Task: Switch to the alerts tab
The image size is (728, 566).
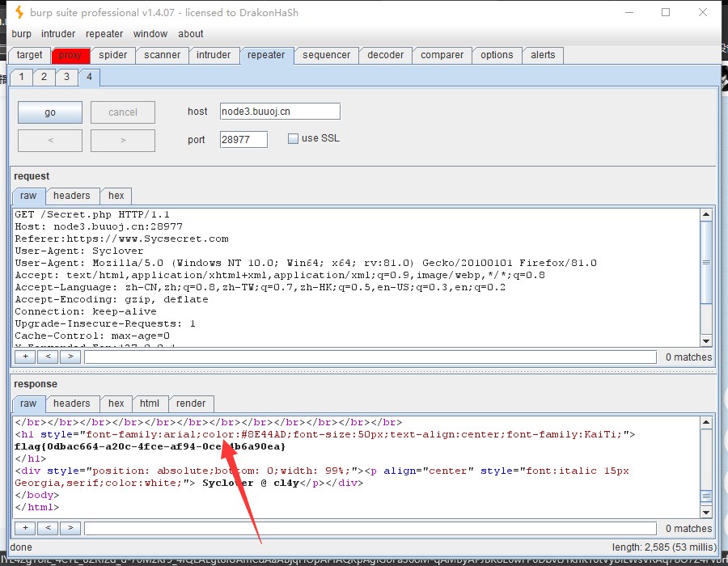Action: click(x=543, y=55)
